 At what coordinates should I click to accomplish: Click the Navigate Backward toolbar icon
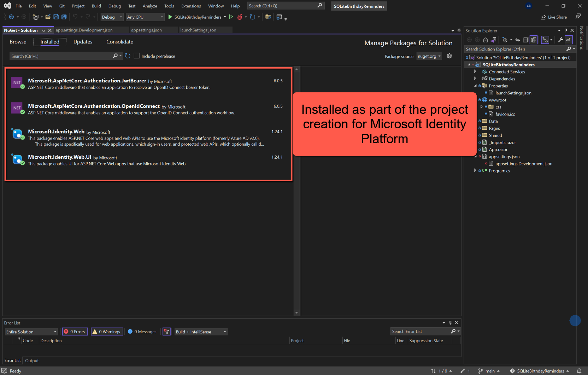(11, 17)
